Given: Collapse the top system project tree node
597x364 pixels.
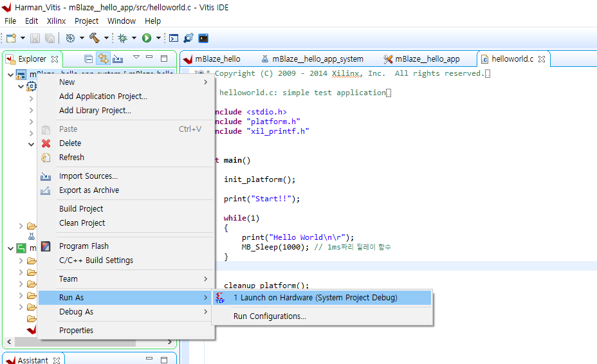Looking at the screenshot, I should coord(11,75).
